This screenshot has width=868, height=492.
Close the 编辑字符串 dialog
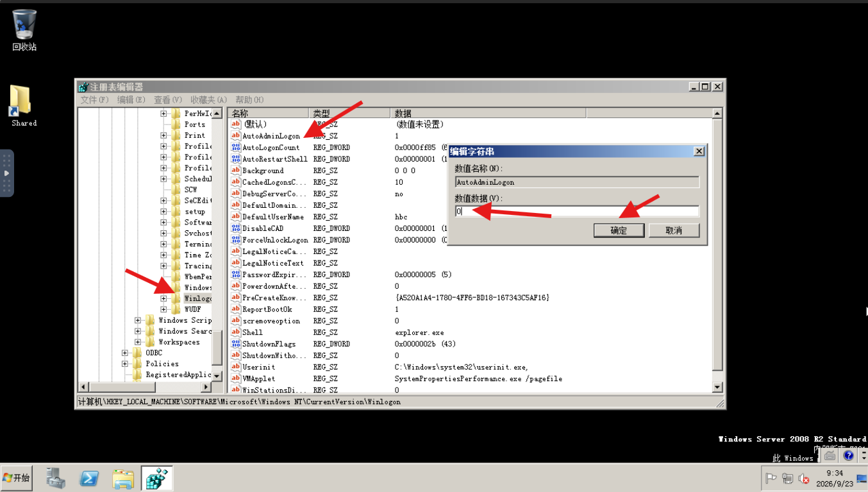pyautogui.click(x=699, y=151)
